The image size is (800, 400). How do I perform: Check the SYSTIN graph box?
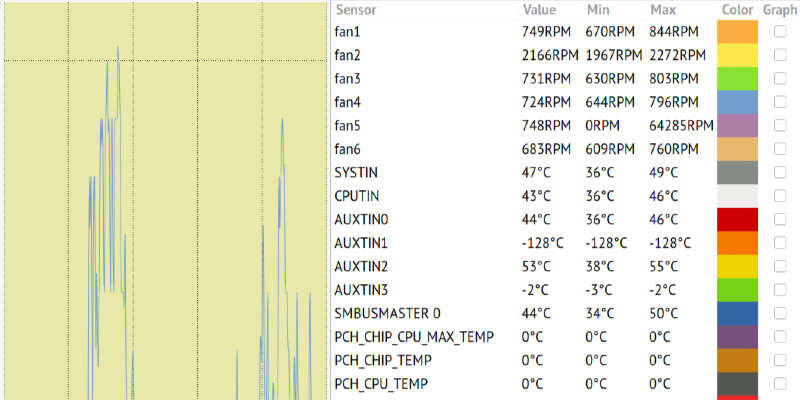(x=780, y=172)
